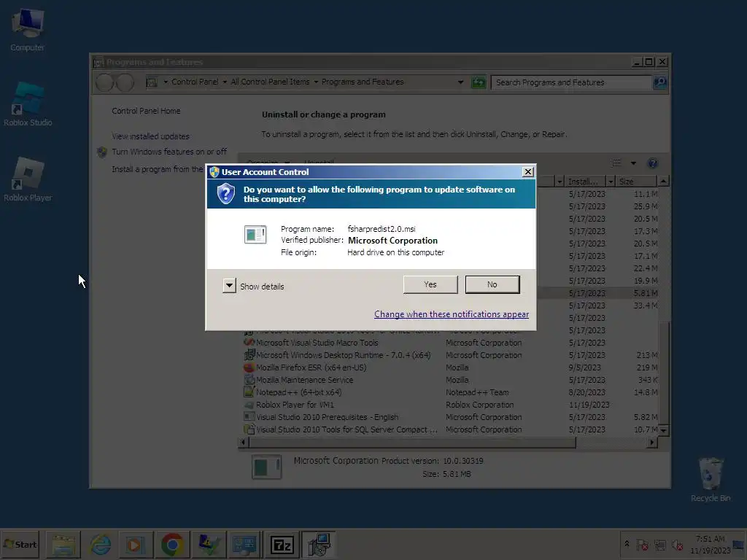Click the muted volume tray icon
747x560 pixels.
pos(677,545)
